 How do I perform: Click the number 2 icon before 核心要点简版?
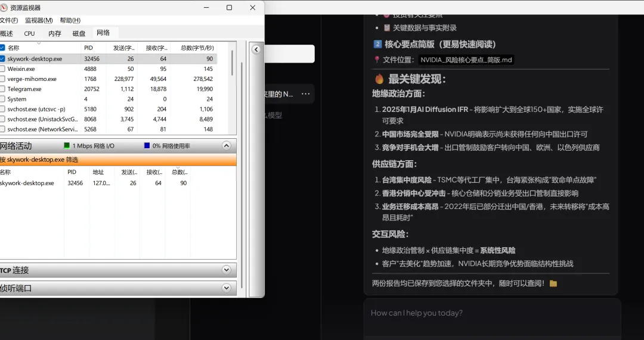click(377, 44)
